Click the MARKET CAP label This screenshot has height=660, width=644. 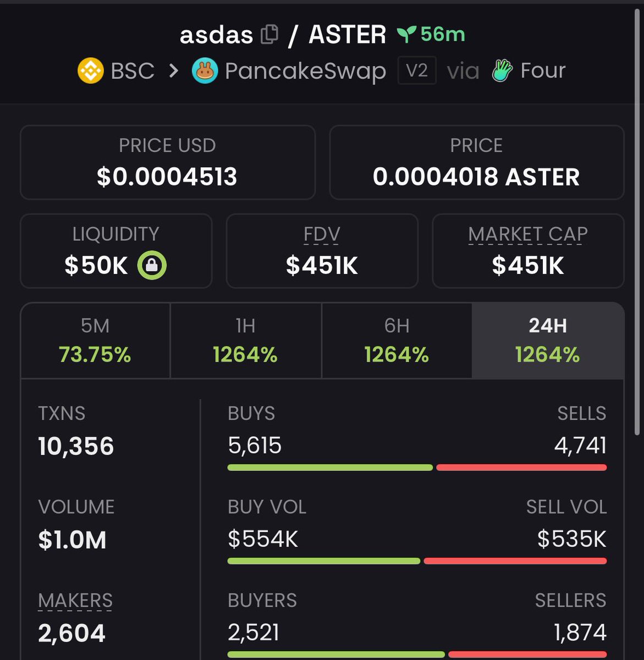coord(528,235)
